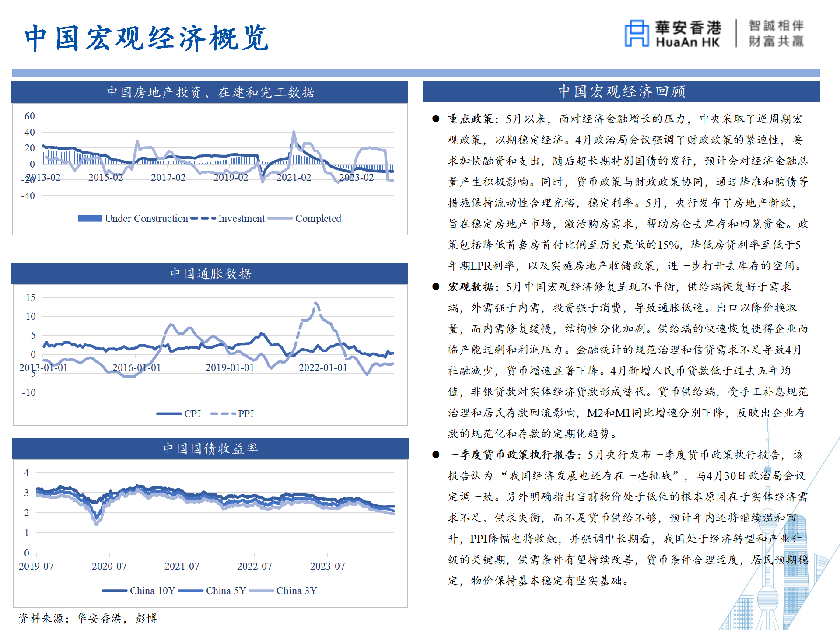
Task: Click the 2019-02 axis label
Action: point(231,177)
